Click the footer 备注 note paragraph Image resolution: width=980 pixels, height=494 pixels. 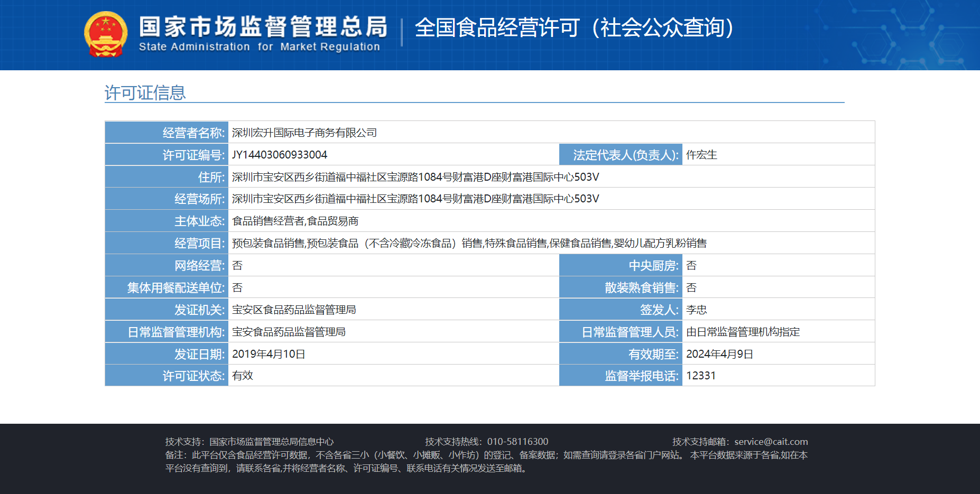(x=486, y=461)
